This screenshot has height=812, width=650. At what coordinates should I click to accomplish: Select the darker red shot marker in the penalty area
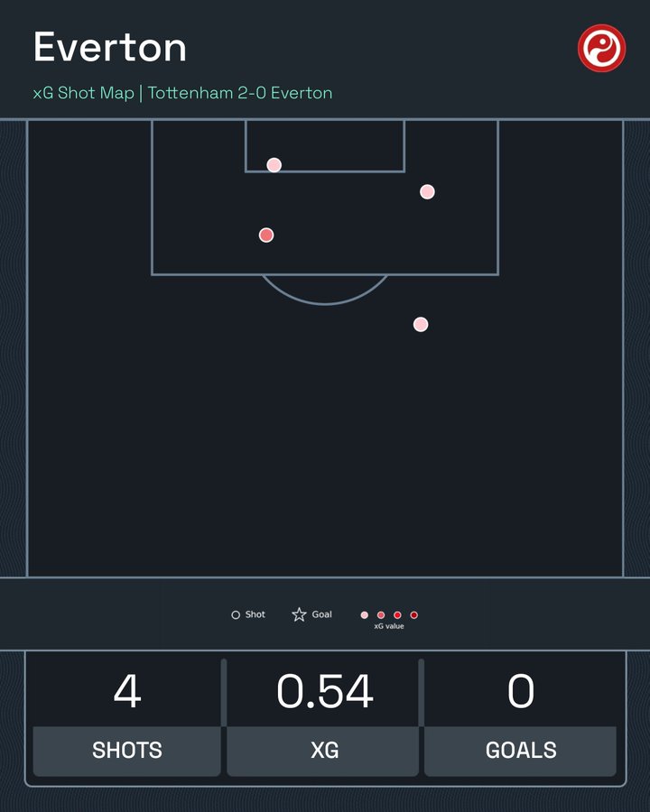266,235
